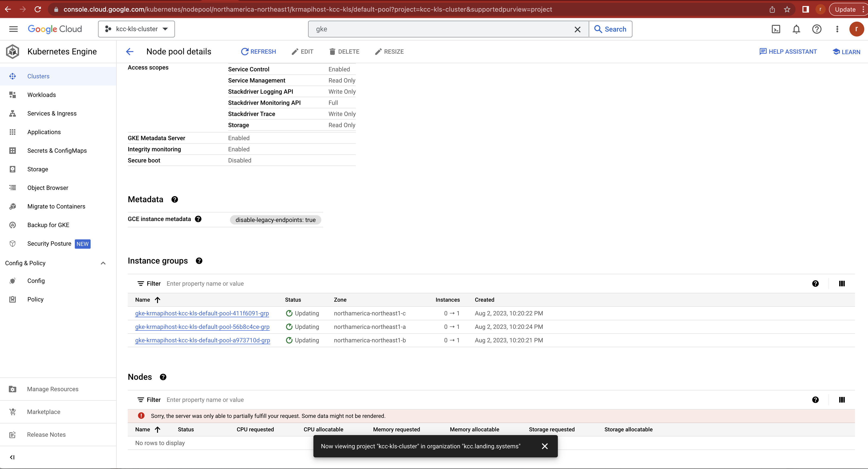Switch to the Clusters section
868x469 pixels.
(38, 76)
